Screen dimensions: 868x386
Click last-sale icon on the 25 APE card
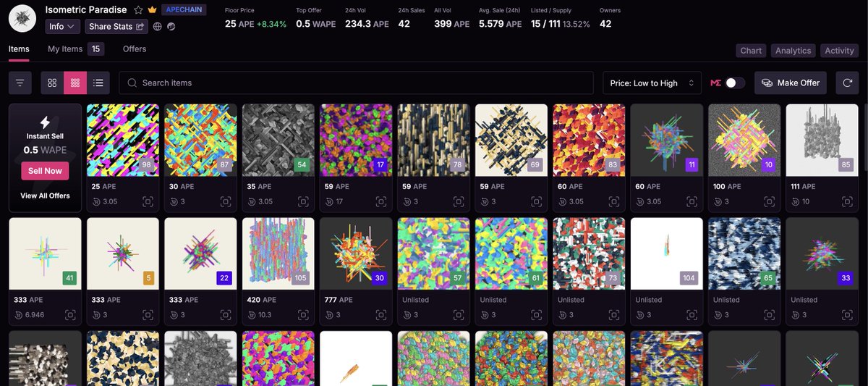(97, 201)
